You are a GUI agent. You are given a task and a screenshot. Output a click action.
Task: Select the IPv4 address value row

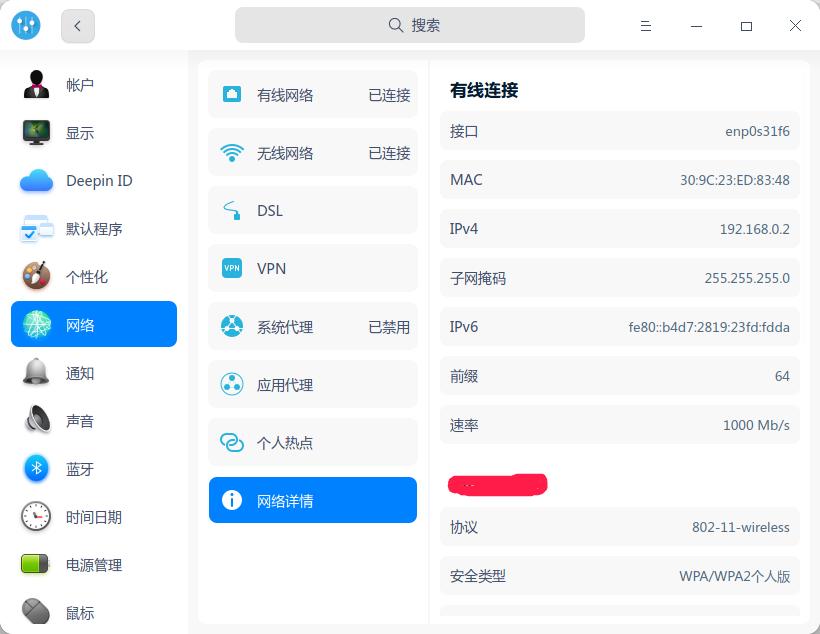[x=618, y=228]
